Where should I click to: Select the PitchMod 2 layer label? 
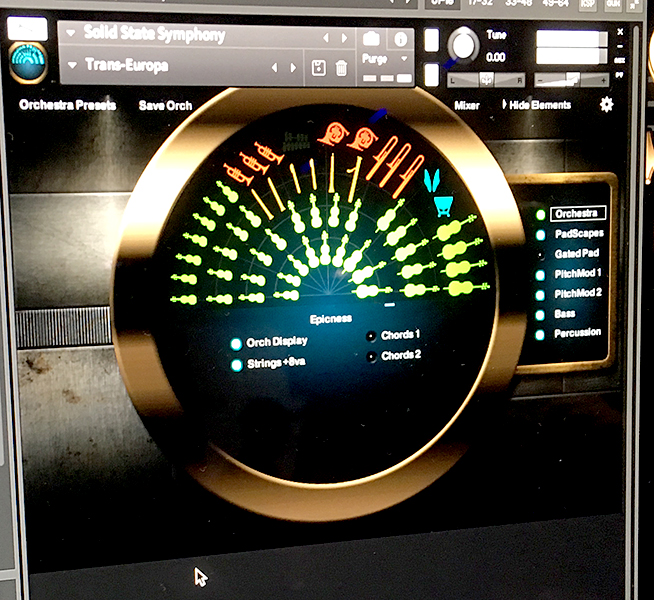(x=578, y=293)
